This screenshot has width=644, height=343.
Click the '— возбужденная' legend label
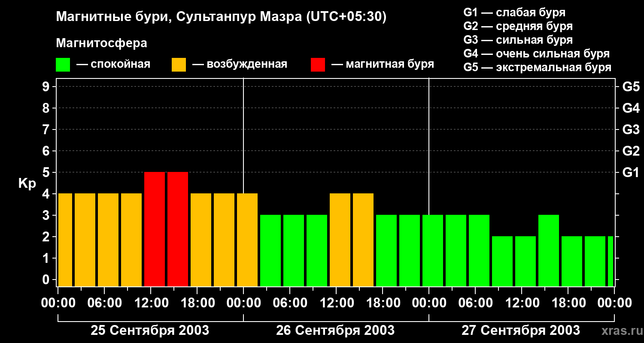pos(240,64)
